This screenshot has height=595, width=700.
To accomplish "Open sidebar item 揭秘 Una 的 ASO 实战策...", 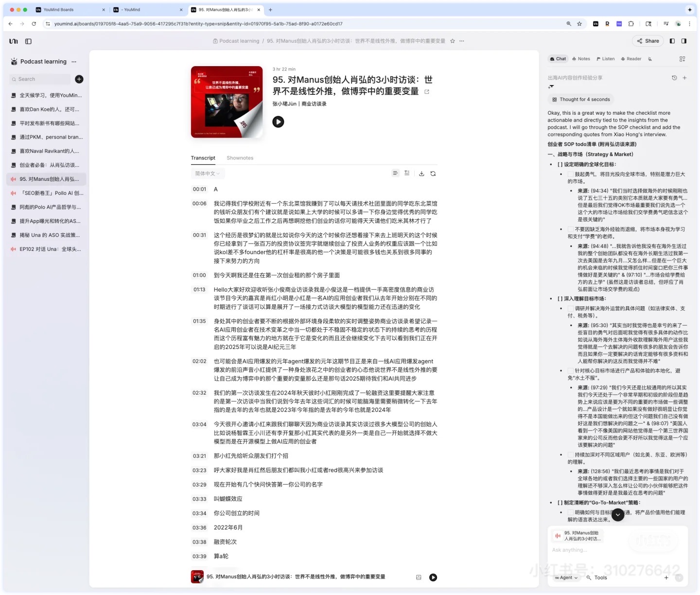I will 47,235.
